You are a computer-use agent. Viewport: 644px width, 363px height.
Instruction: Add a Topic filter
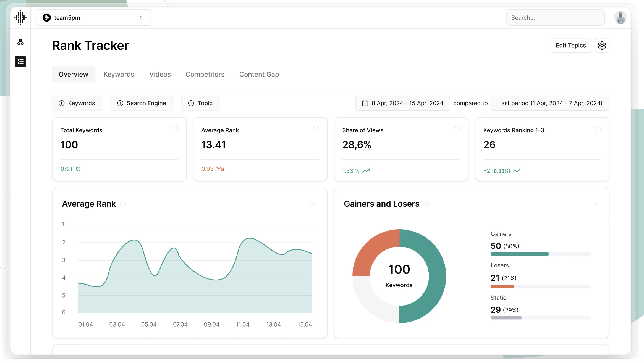200,103
